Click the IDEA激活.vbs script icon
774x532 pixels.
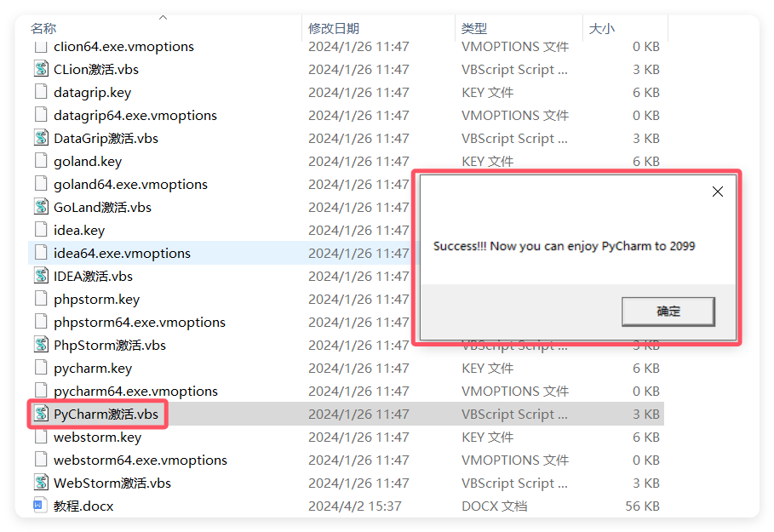(42, 276)
